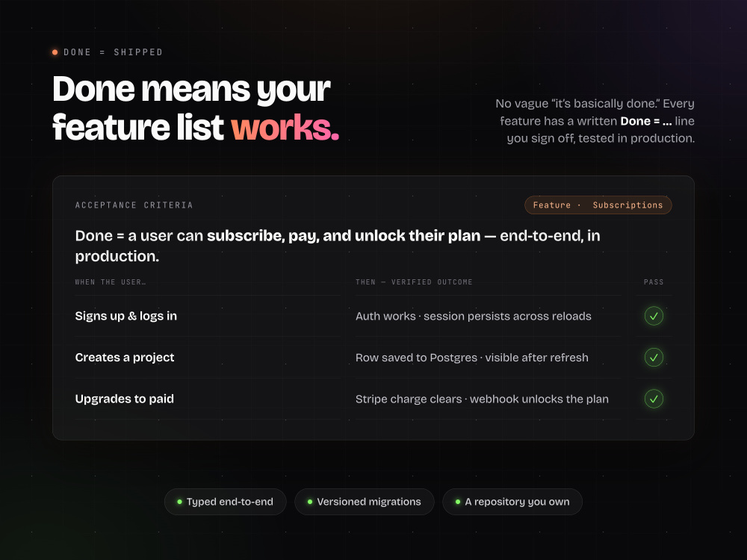Click the Creates a project row text

coord(124,358)
